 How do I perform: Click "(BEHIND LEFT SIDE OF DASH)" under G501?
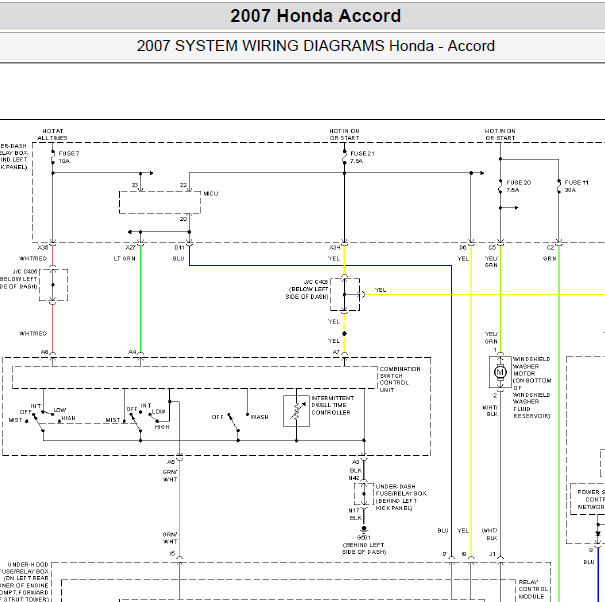coord(364,548)
